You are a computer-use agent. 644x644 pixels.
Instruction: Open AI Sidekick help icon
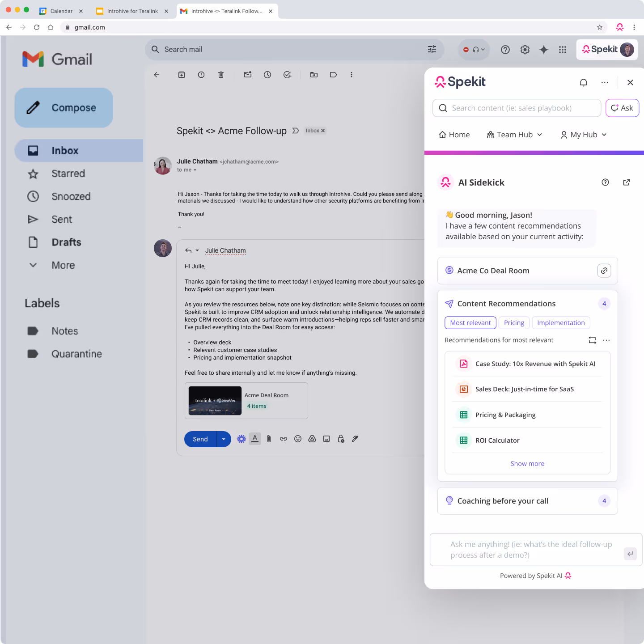coord(605,182)
